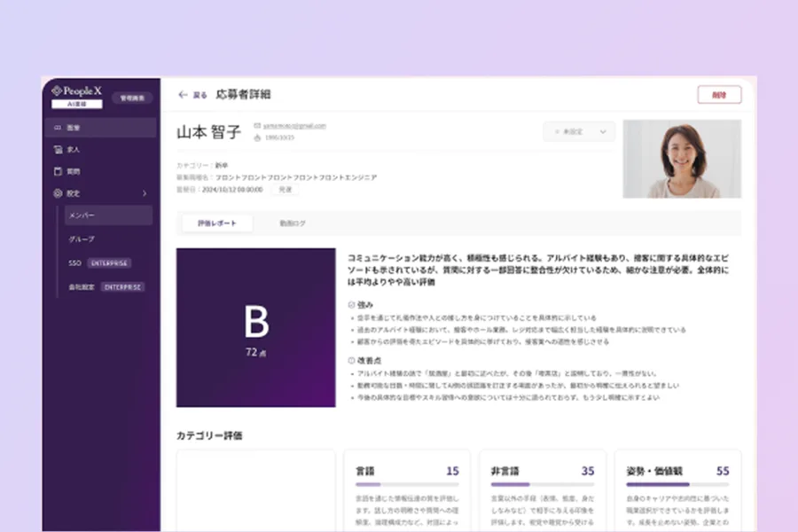
Task: Switch to the 評価レポート tab
Action: click(217, 223)
